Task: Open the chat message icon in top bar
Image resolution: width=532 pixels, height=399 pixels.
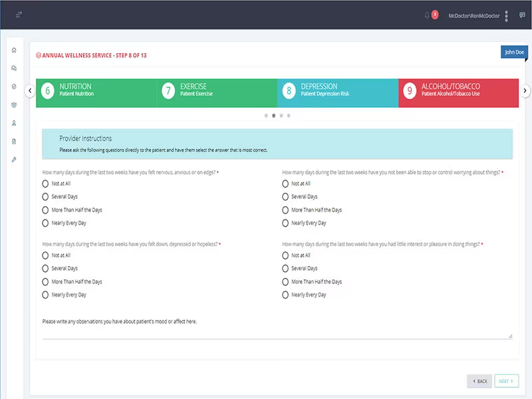Action: [x=522, y=15]
